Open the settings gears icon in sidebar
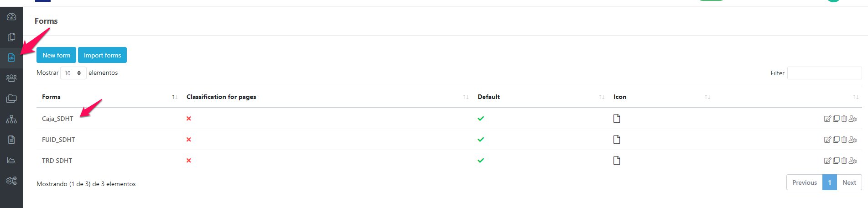Screen dimensions: 868x208 point(11,181)
